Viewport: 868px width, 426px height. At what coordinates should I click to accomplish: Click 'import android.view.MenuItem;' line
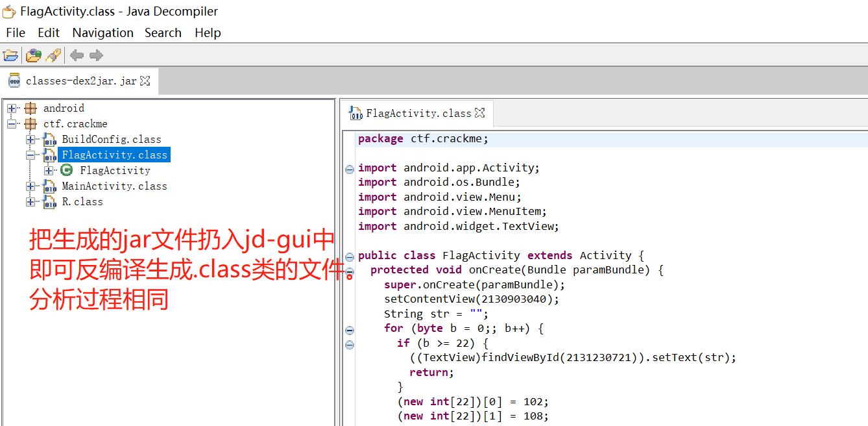point(452,211)
